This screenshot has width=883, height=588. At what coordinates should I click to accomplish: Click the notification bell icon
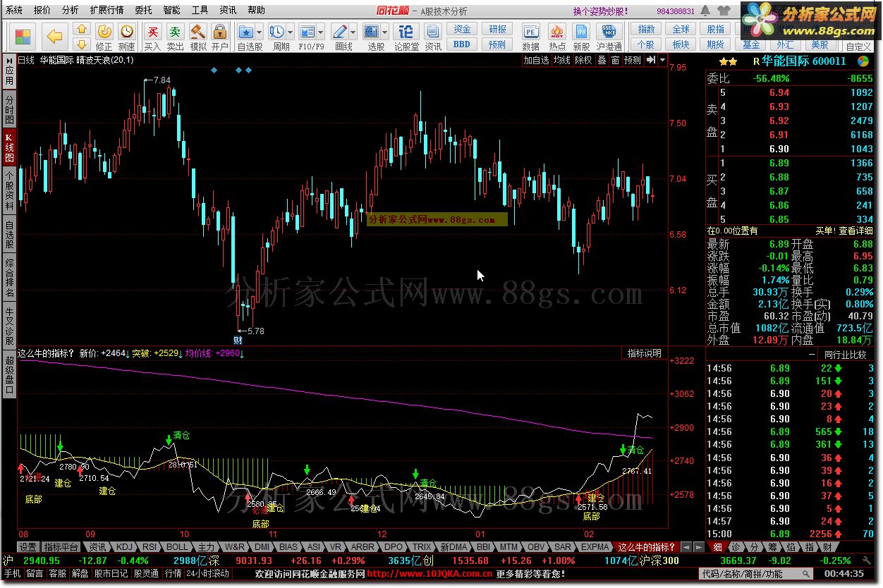[707, 11]
